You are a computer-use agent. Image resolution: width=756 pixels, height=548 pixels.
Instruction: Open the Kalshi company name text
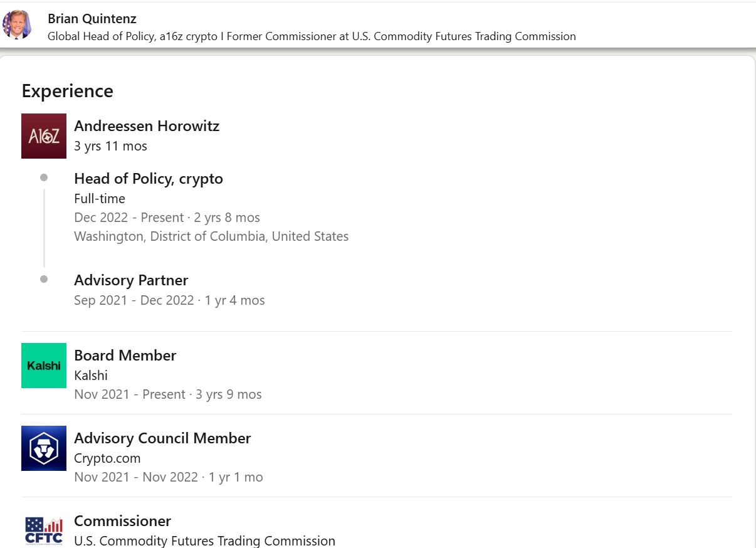(91, 376)
